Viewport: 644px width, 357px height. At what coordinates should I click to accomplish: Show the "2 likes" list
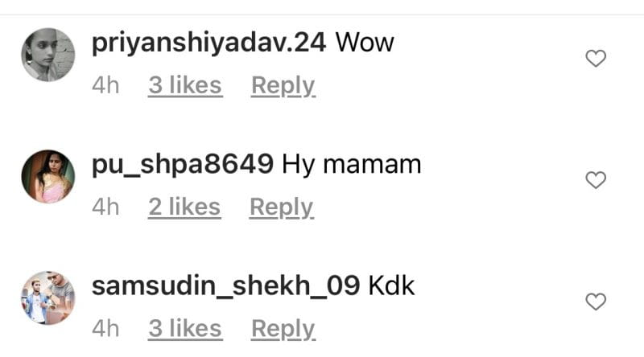pyautogui.click(x=184, y=207)
